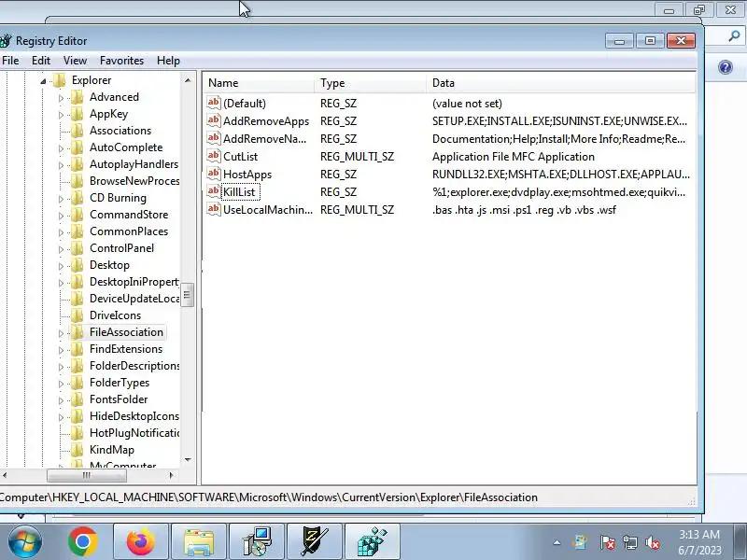Open the Favorites menu
The height and width of the screenshot is (560, 747).
point(122,61)
